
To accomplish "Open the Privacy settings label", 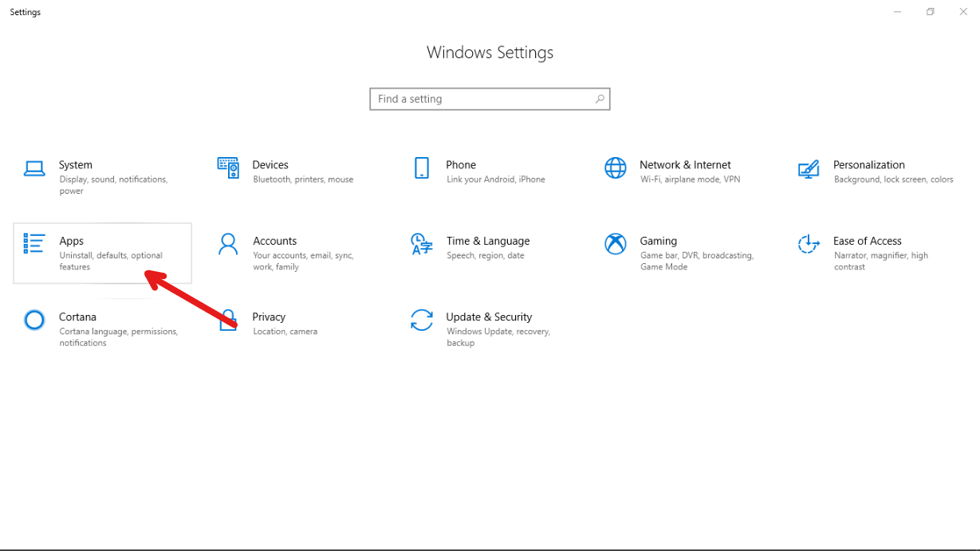I will click(x=269, y=317).
